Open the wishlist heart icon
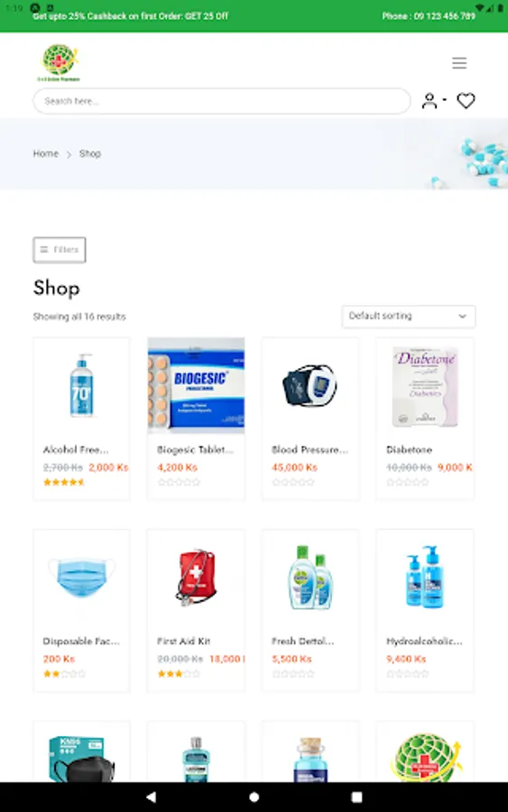 (466, 100)
